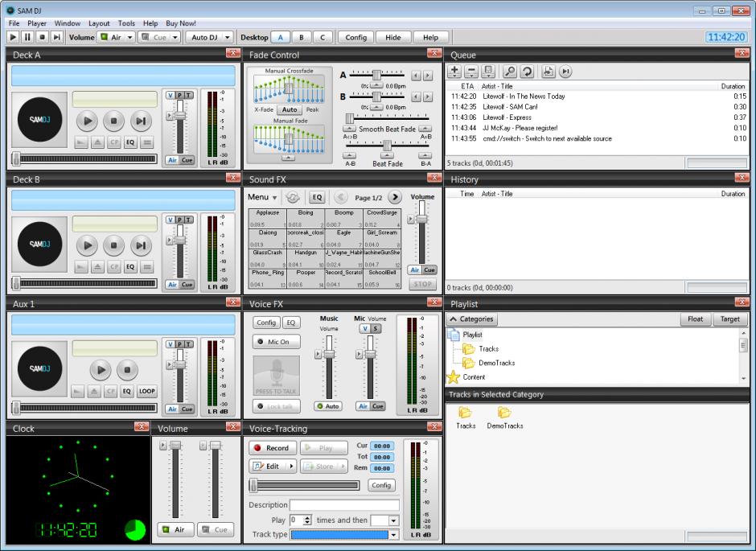Click the Queue play-next icon
This screenshot has width=756, height=551.
click(565, 72)
